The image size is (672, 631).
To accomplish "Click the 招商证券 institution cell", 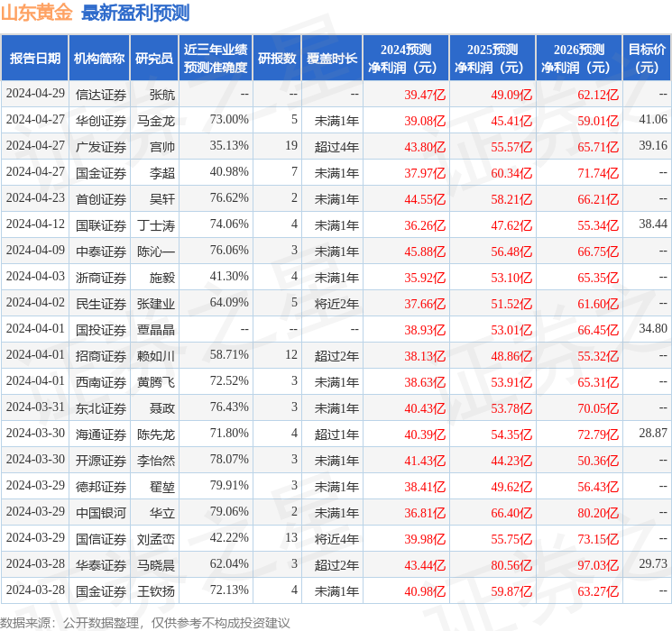I will pyautogui.click(x=101, y=356).
